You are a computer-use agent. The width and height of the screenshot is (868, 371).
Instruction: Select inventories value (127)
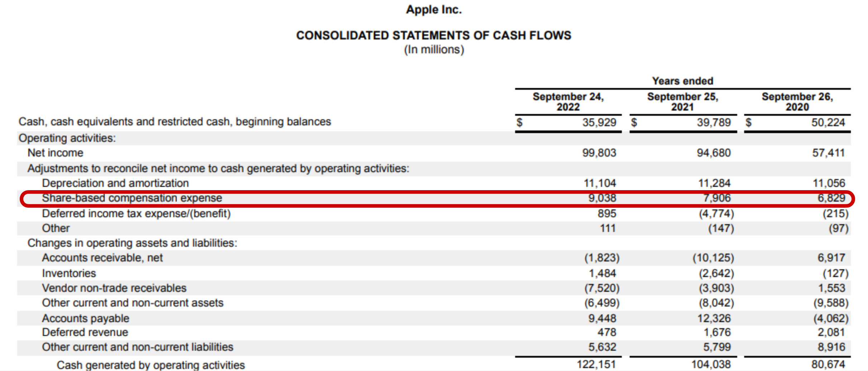pyautogui.click(x=835, y=274)
